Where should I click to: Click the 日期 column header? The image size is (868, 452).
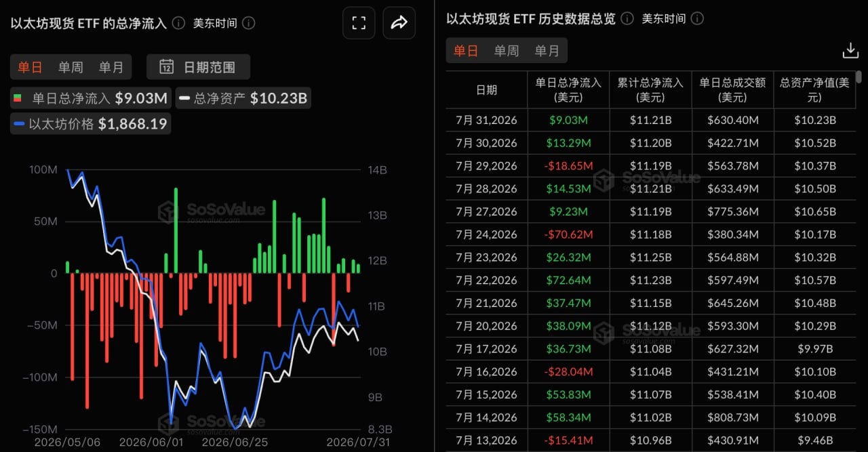(486, 89)
